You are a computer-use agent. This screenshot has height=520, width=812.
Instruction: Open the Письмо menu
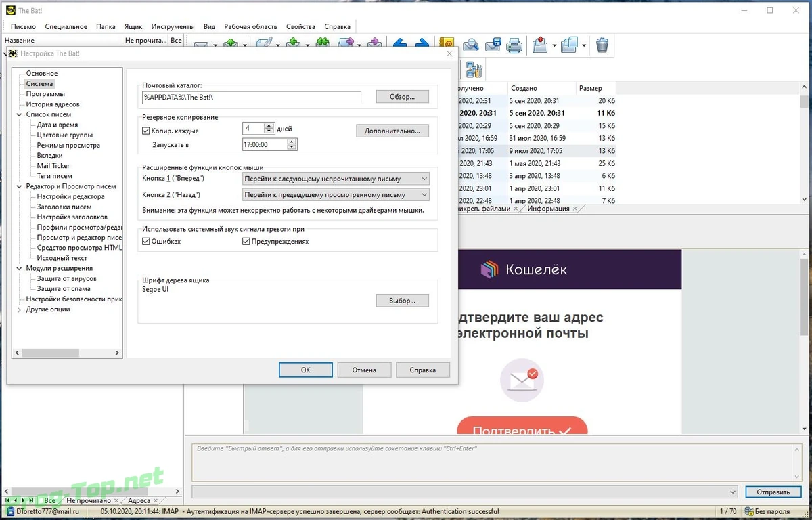(x=24, y=26)
